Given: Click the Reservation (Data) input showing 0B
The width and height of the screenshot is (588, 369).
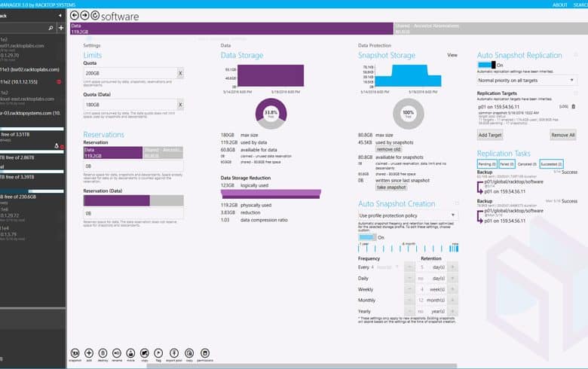Looking at the screenshot, I should 133,214.
